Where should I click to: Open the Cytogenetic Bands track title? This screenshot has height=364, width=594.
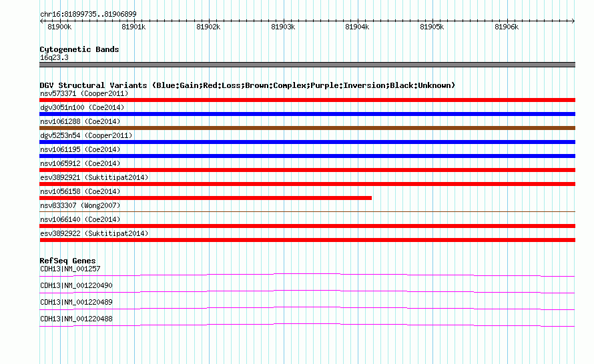click(79, 49)
